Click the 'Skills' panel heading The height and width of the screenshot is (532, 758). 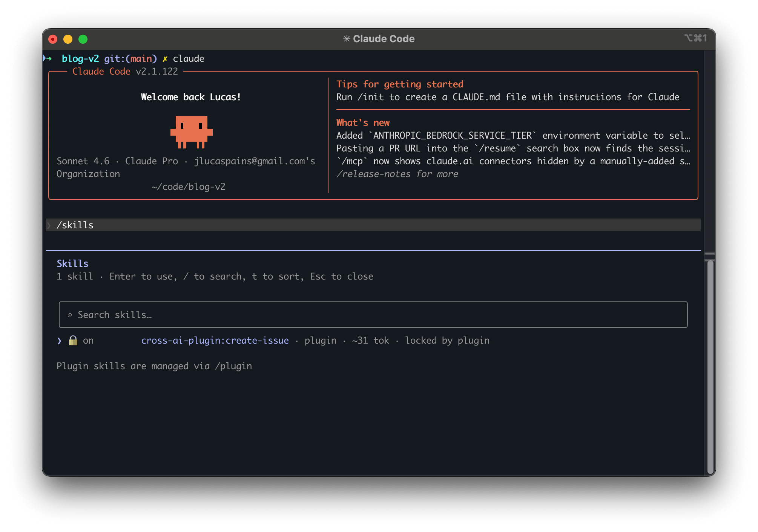(x=72, y=264)
